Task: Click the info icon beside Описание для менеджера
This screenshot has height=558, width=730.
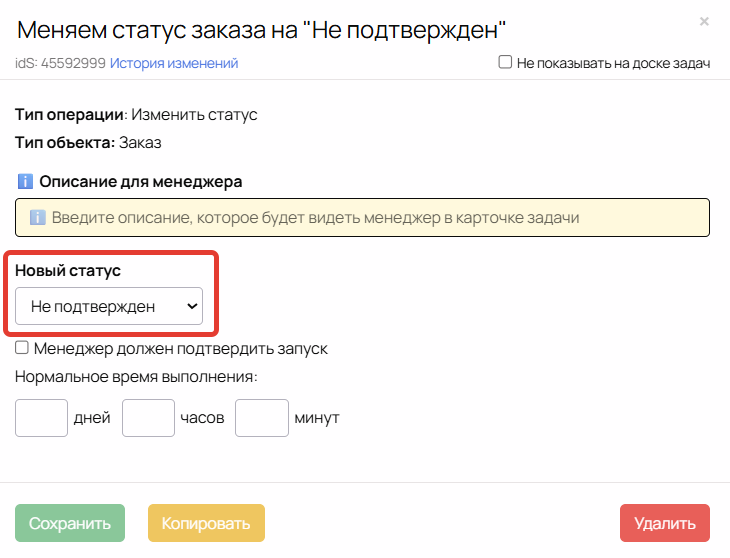Action: (25, 181)
